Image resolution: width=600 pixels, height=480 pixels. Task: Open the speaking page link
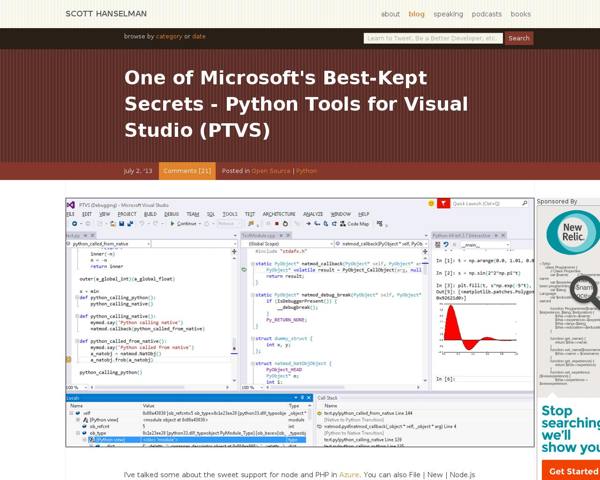pyautogui.click(x=448, y=14)
